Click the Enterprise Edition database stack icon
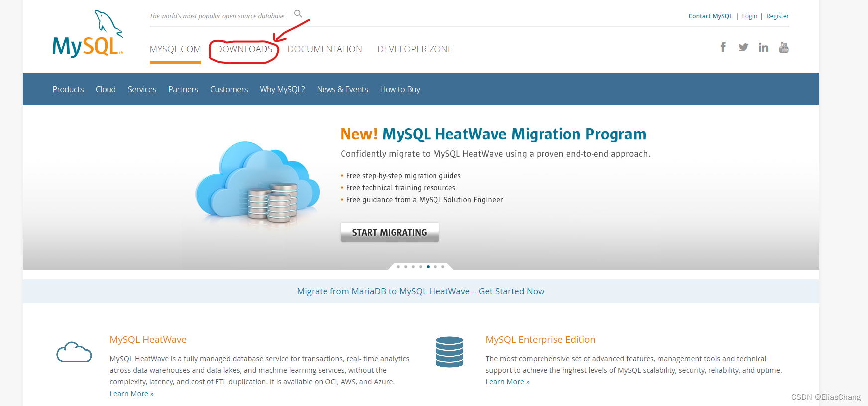Viewport: 868px width, 406px height. [x=449, y=352]
